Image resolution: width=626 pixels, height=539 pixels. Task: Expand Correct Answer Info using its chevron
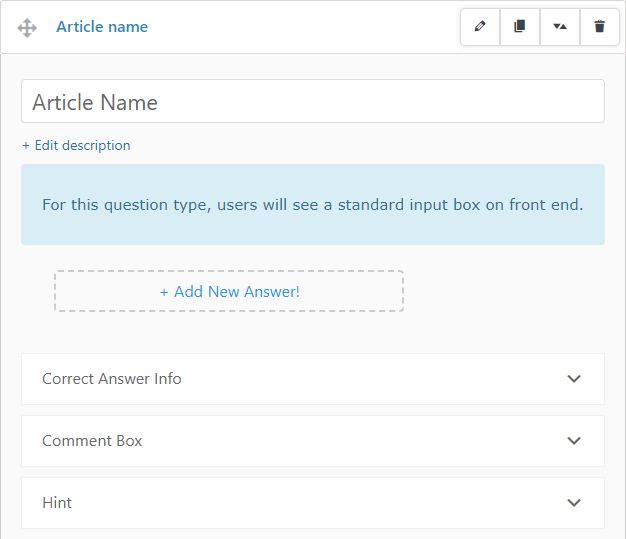(x=574, y=379)
